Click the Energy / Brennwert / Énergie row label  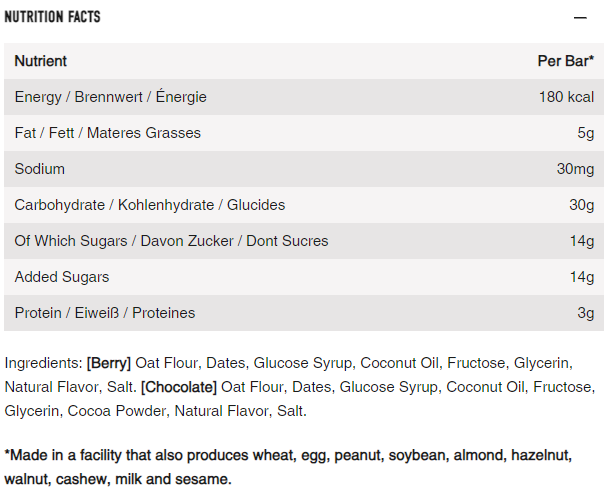110,97
